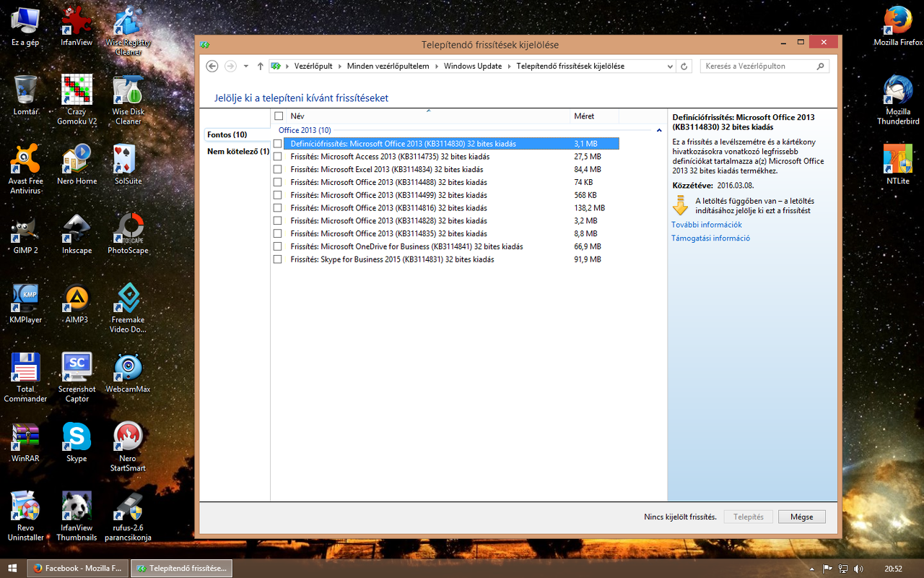Launch Freemake Video Downloader icon
Screen dimensions: 924x578
pyautogui.click(x=128, y=309)
